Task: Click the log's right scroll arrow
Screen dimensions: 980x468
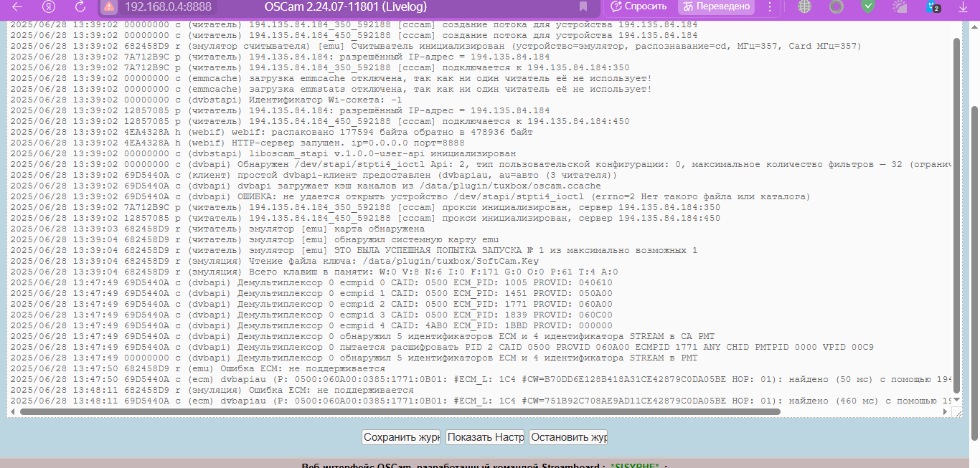Action: (945, 412)
